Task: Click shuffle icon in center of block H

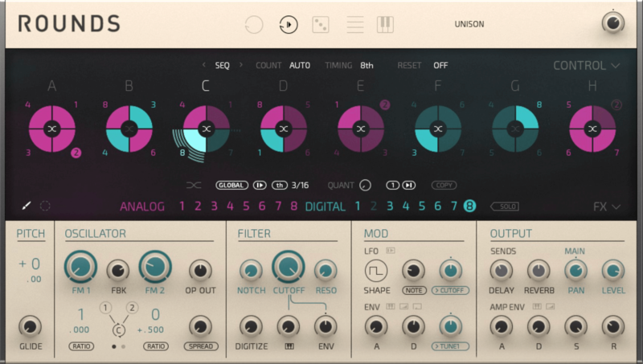Action: tap(592, 129)
